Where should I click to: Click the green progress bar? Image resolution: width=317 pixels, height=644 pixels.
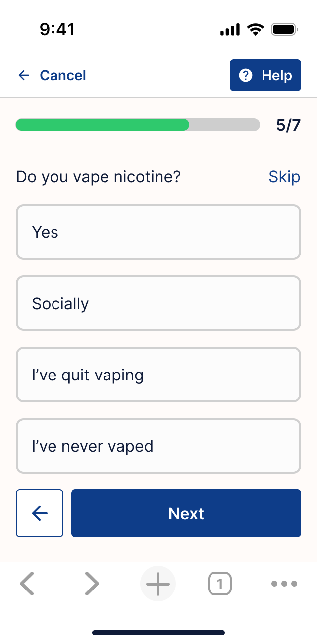tap(103, 125)
